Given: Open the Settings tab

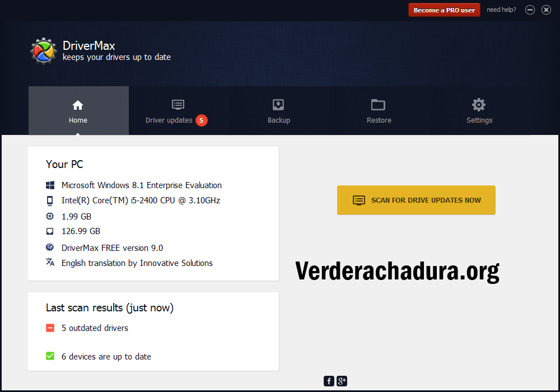Looking at the screenshot, I should 479,111.
